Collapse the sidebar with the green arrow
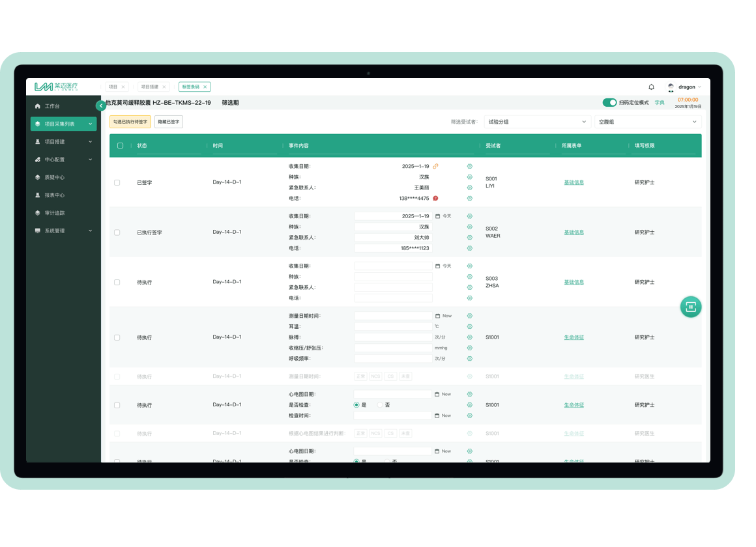Viewport: 756px width, 547px height. 100,105
